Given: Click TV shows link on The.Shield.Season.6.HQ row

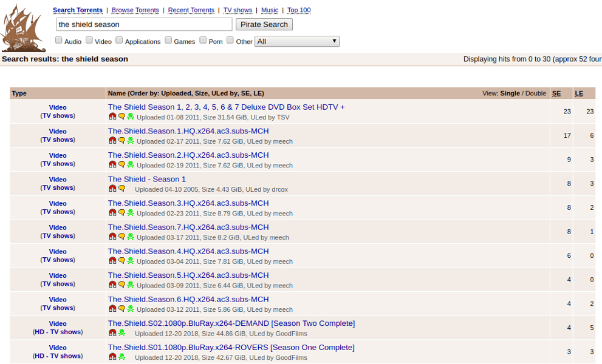Looking at the screenshot, I should pyautogui.click(x=58, y=308).
